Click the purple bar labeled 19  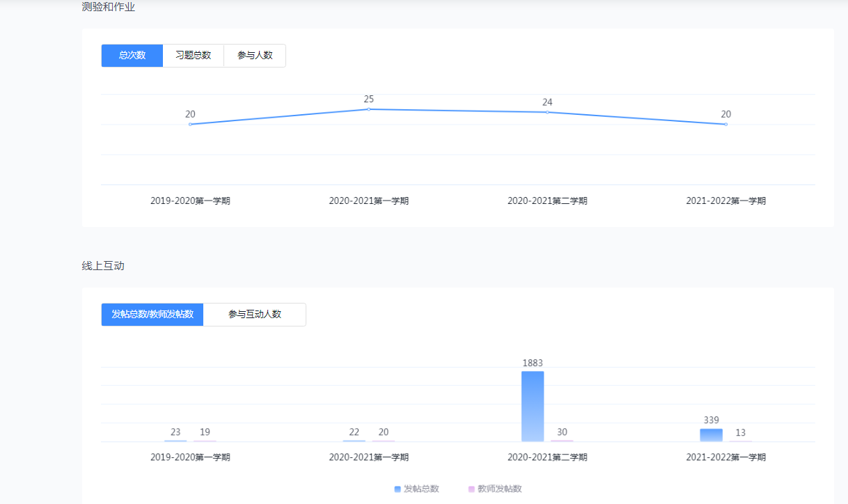205,441
